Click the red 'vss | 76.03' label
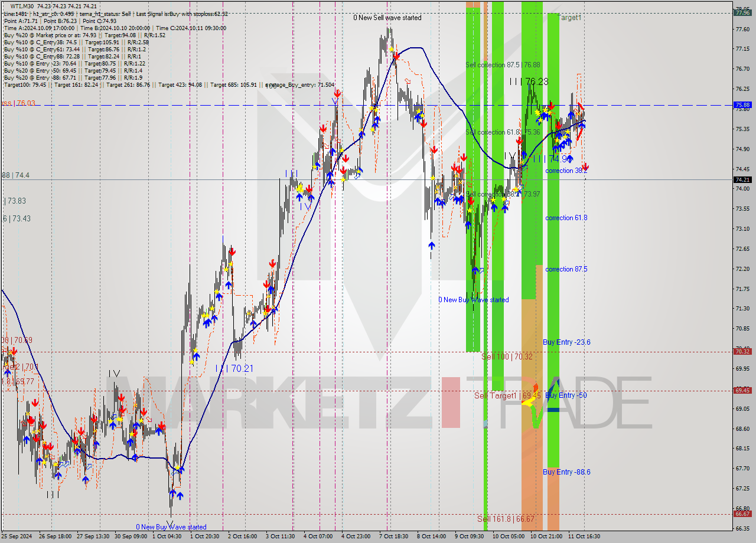The width and height of the screenshot is (756, 543). (18, 103)
